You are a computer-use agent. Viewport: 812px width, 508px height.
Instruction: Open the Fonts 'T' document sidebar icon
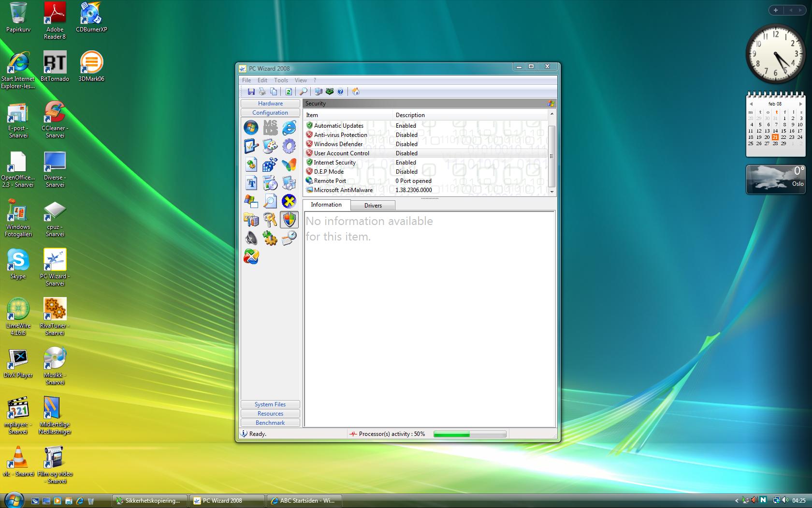tap(251, 183)
